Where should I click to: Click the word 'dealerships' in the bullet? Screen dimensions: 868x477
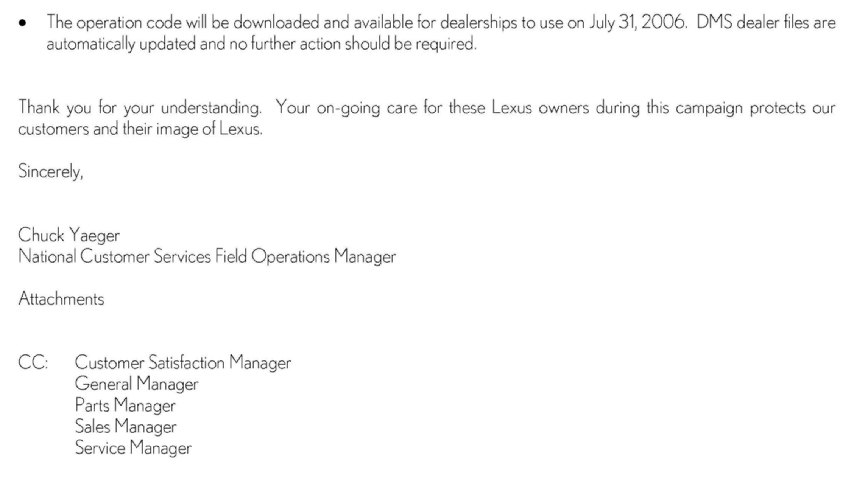click(478, 23)
